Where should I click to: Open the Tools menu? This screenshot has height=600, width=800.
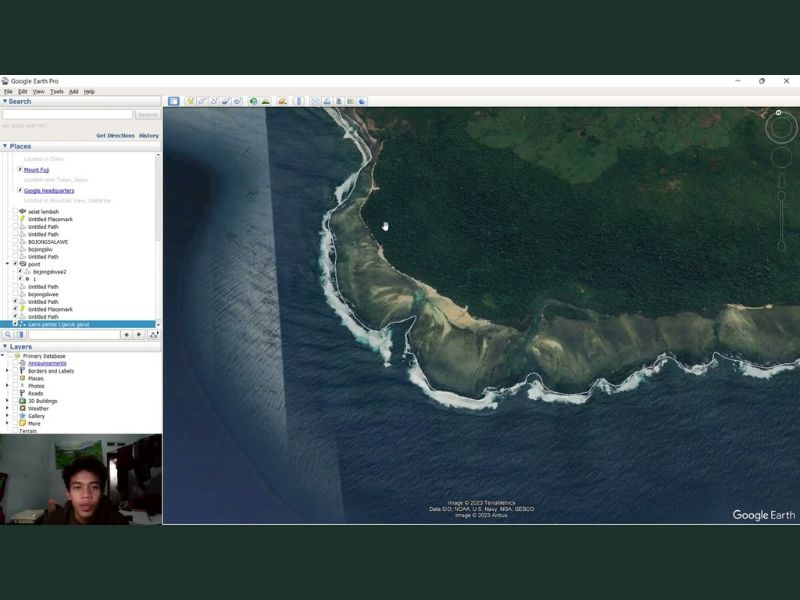coord(57,91)
